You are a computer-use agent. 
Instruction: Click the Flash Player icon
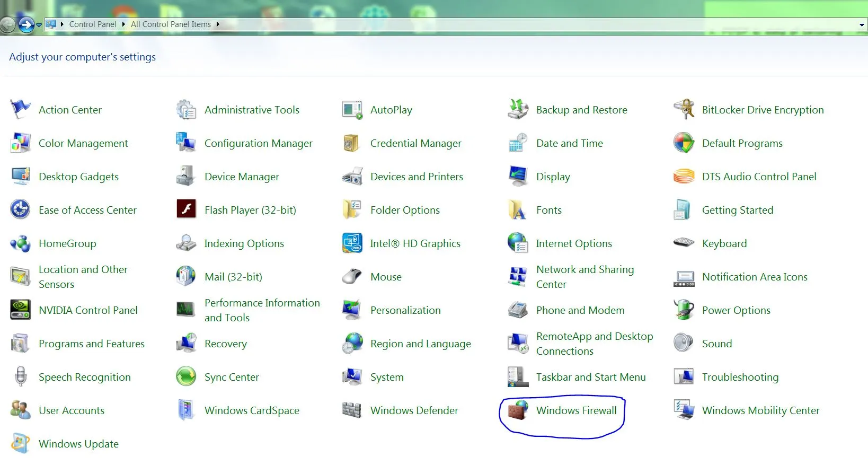(x=186, y=209)
